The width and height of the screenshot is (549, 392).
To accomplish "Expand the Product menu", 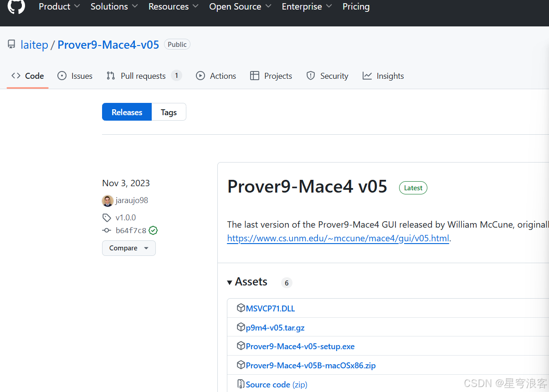I will point(59,6).
